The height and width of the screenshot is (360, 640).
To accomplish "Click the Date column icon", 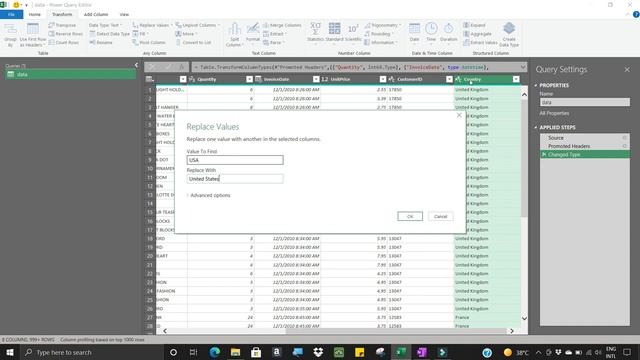I will point(414,33).
